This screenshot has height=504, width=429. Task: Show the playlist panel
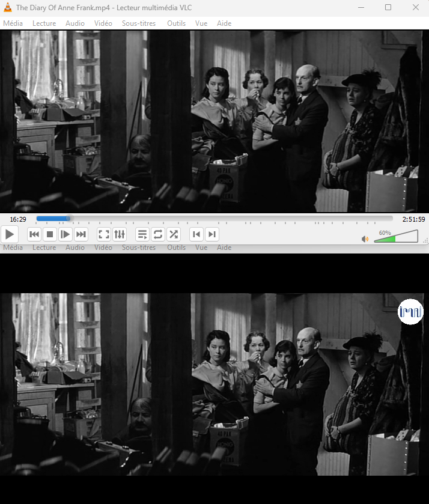pos(142,234)
